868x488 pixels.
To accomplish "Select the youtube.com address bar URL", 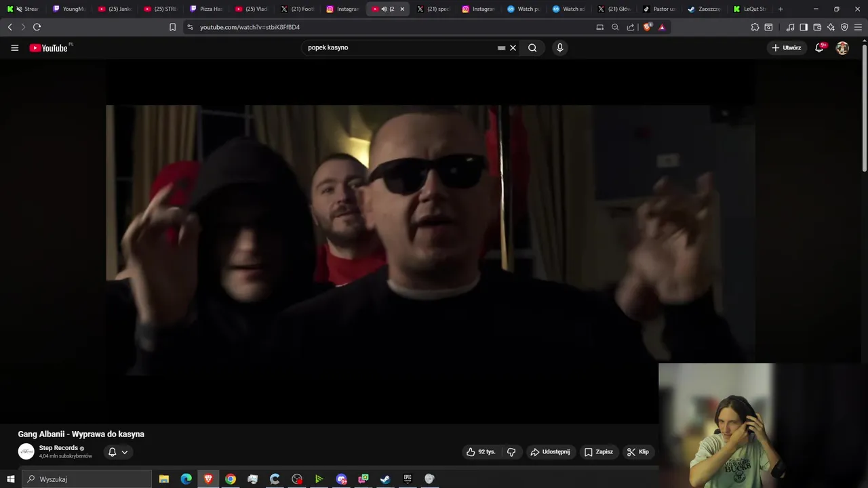I will (x=250, y=27).
